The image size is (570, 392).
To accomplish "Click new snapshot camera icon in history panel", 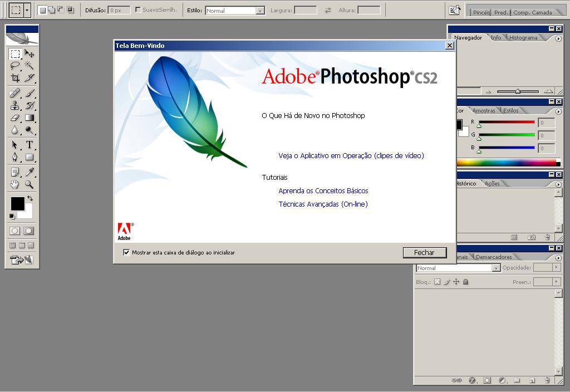I will point(532,237).
